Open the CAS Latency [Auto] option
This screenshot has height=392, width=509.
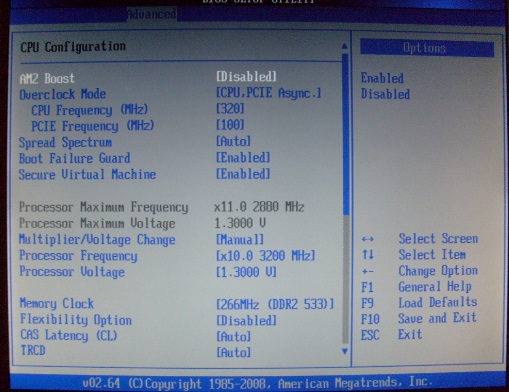coord(233,336)
